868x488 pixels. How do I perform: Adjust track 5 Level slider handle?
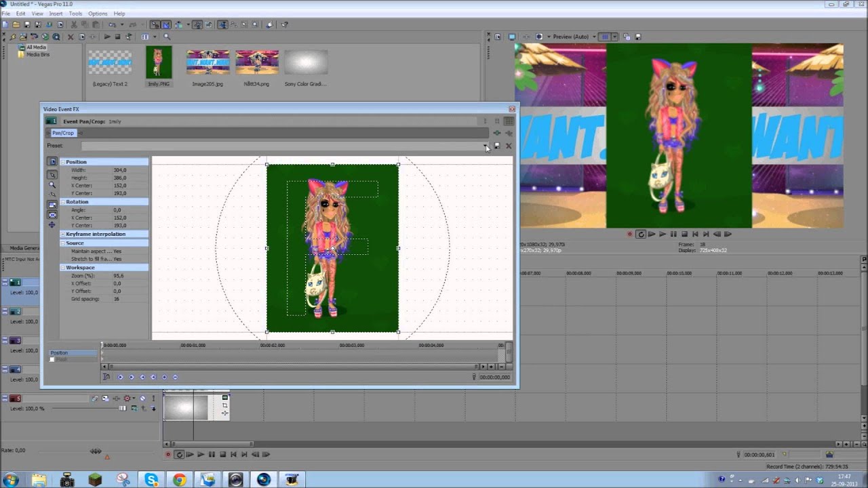coord(122,408)
